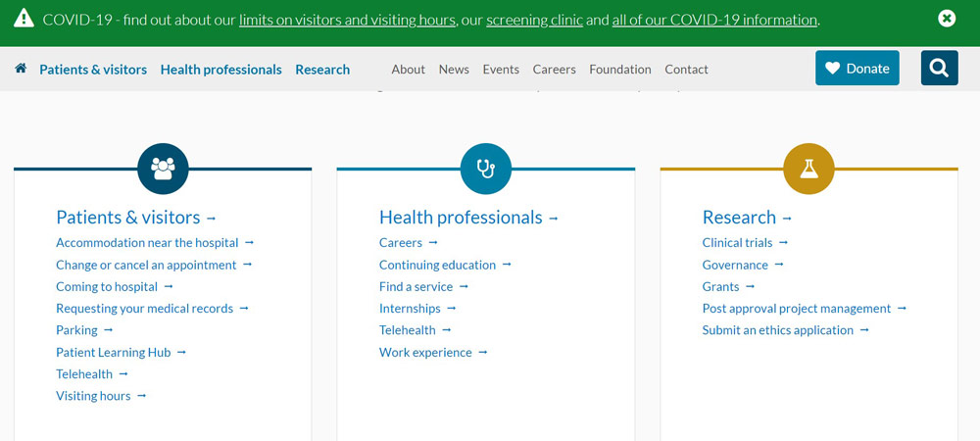Click Submit an ethics application link
The height and width of the screenshot is (441, 980).
777,330
